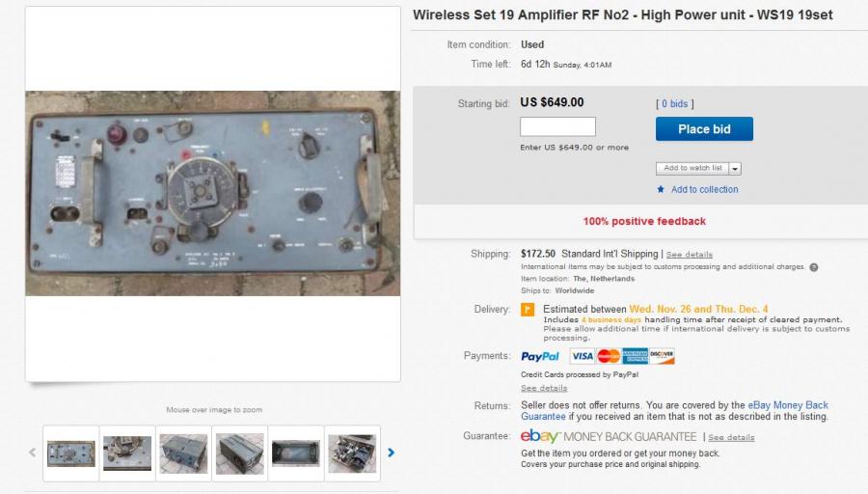Click the PayPal logo
This screenshot has height=494, width=868.
[540, 357]
